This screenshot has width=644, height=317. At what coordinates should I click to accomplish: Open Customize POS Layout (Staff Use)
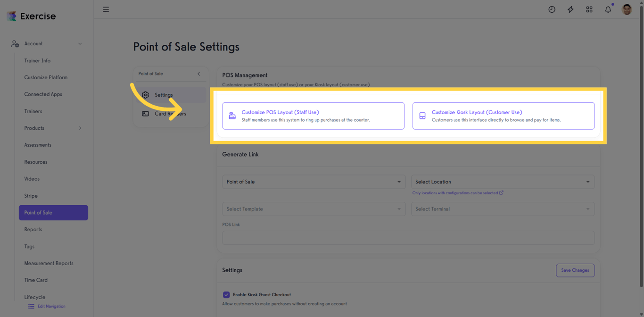[x=313, y=116]
